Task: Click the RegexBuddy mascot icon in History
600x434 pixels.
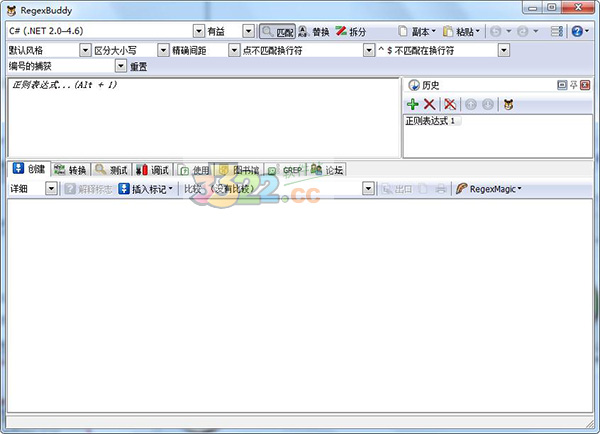Action: tap(508, 104)
